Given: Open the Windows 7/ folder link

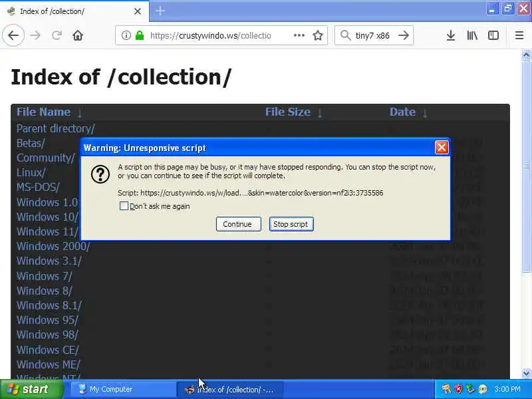Looking at the screenshot, I should click(44, 276).
